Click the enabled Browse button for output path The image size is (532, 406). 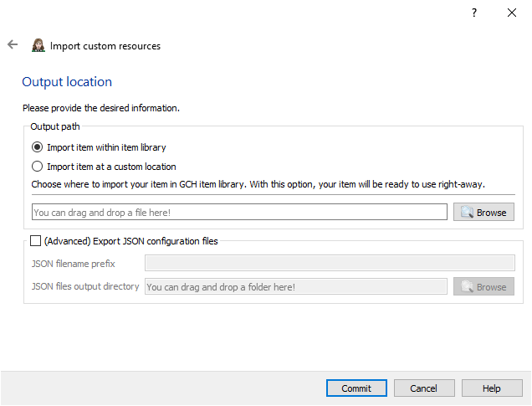pos(483,213)
